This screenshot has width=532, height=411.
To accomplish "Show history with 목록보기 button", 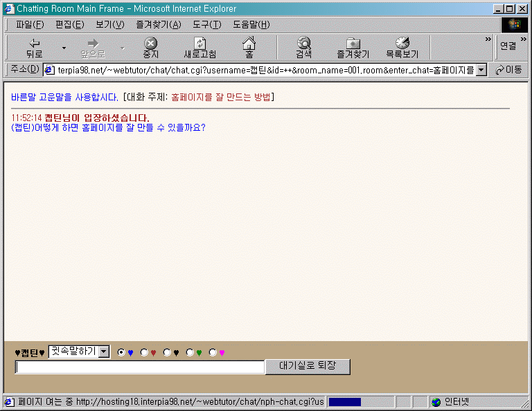I will coord(402,48).
